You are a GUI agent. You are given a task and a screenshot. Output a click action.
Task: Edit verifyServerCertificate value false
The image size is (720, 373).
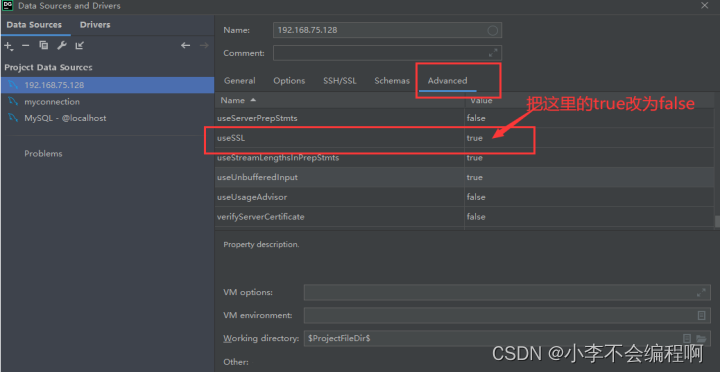point(476,216)
